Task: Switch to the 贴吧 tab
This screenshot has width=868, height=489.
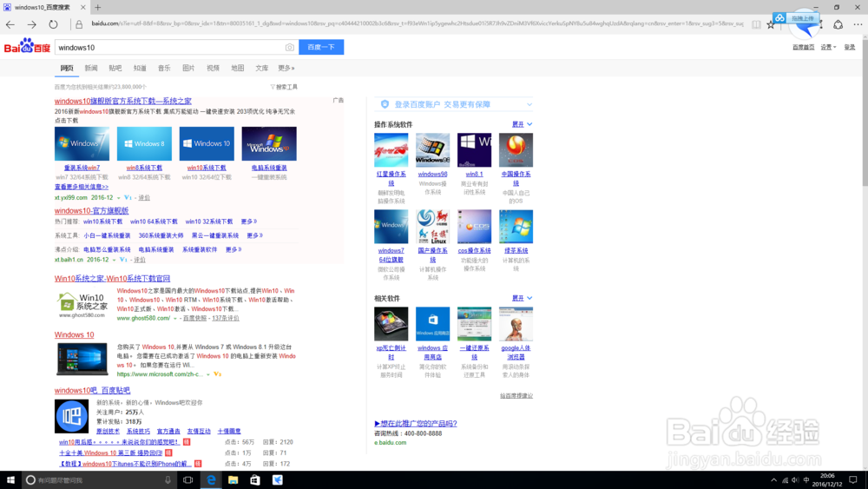Action: tap(115, 68)
